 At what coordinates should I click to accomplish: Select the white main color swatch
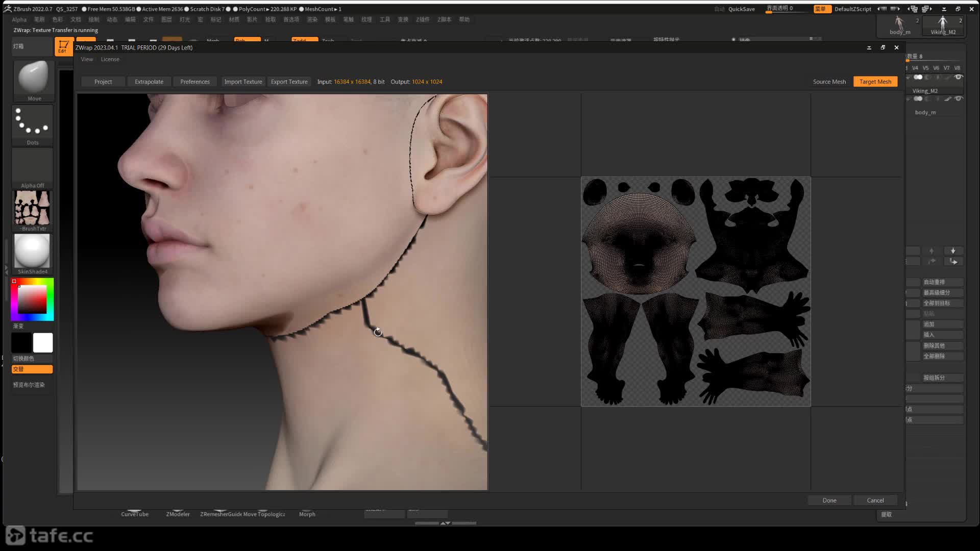(x=43, y=343)
